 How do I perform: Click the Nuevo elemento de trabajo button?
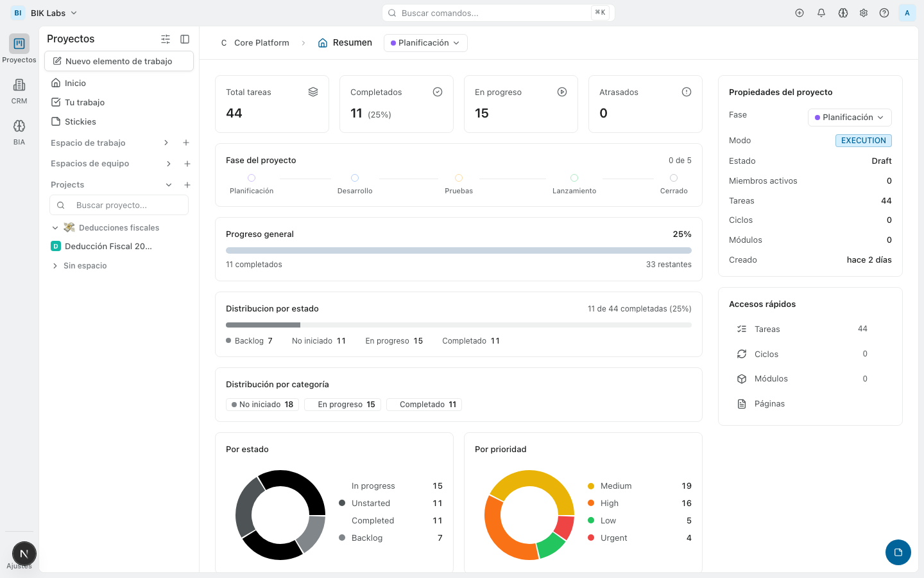pyautogui.click(x=119, y=60)
